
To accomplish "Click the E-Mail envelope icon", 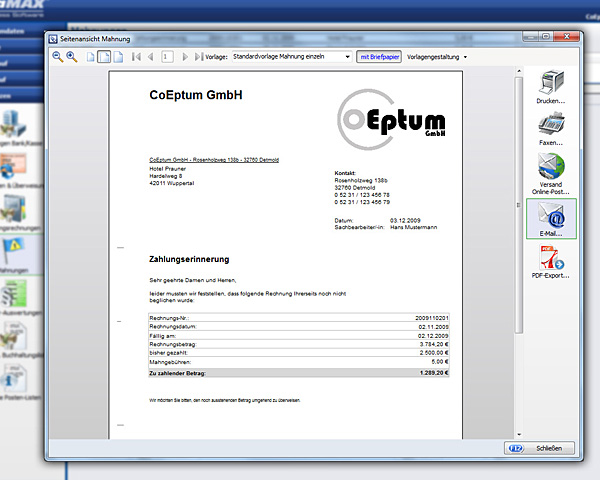I will 551,215.
